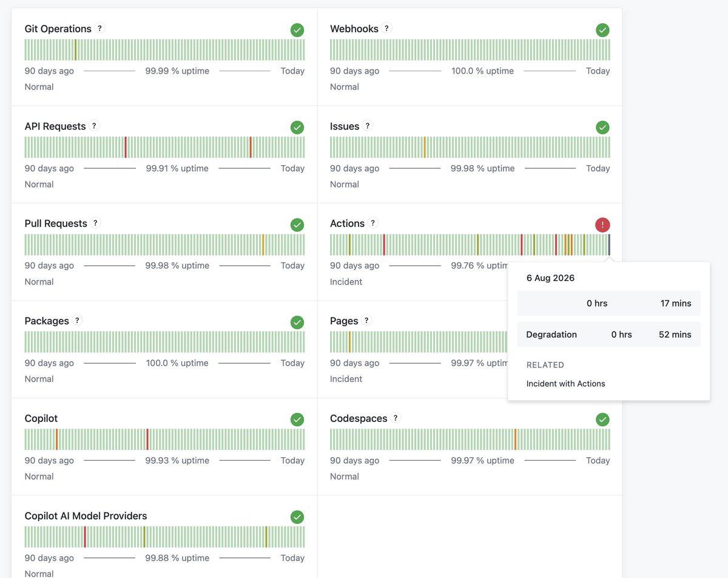The width and height of the screenshot is (728, 578).
Task: Select the yellow bar in Pages timeline
Action: point(349,342)
